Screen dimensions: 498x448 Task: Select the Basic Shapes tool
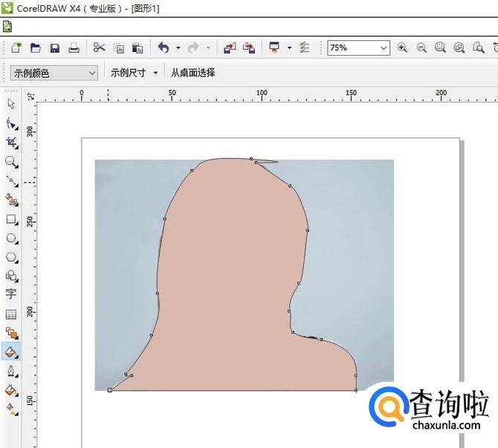12,276
